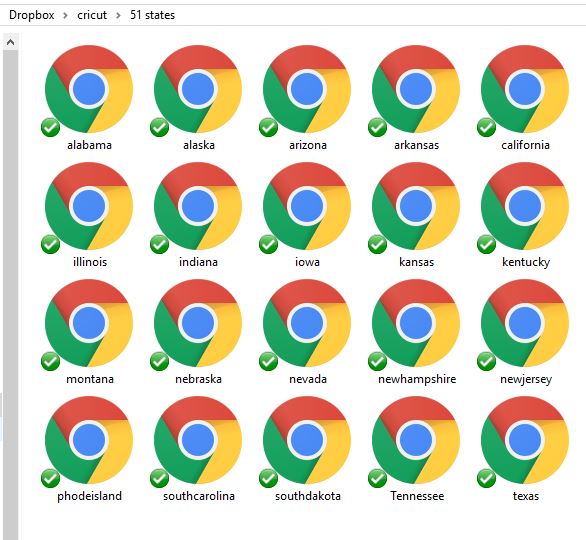
Task: Select the Tennessee Chrome file icon
Action: click(x=416, y=440)
